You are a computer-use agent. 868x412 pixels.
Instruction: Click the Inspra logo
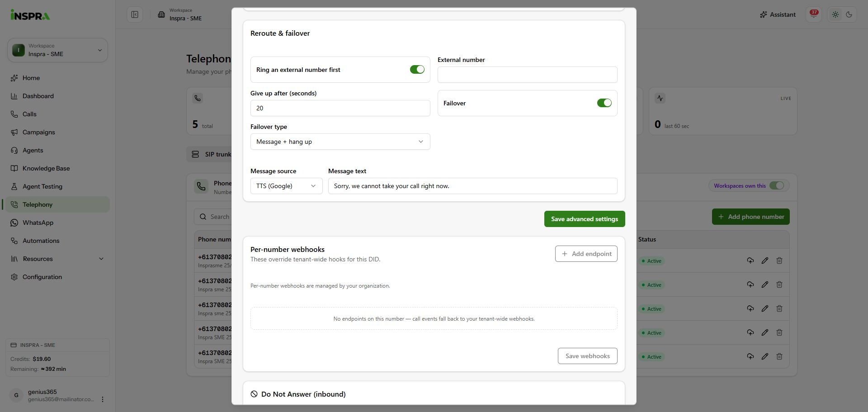(30, 15)
